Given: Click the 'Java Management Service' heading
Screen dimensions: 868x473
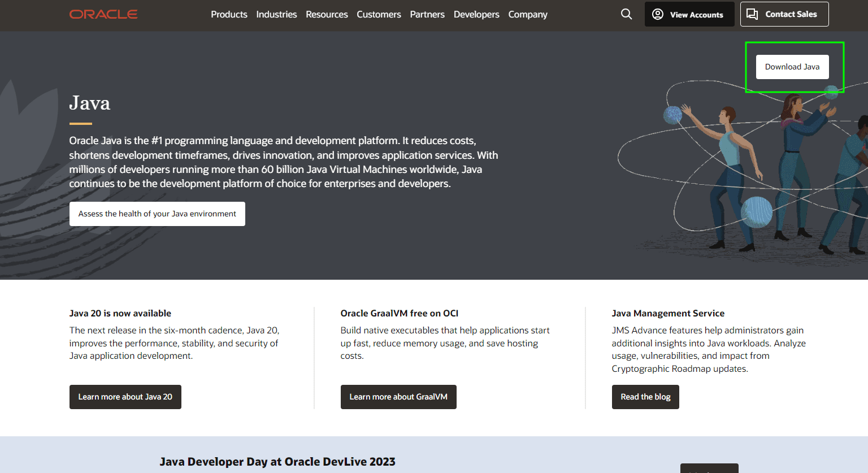Looking at the screenshot, I should click(668, 313).
